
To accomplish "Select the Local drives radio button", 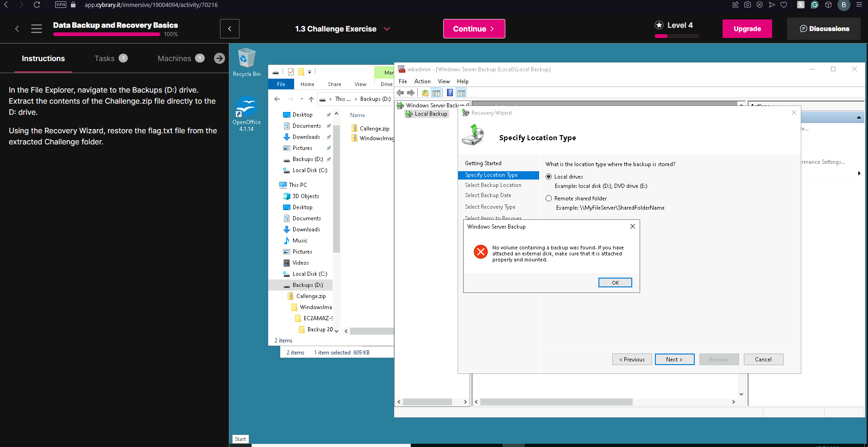I will [x=549, y=177].
